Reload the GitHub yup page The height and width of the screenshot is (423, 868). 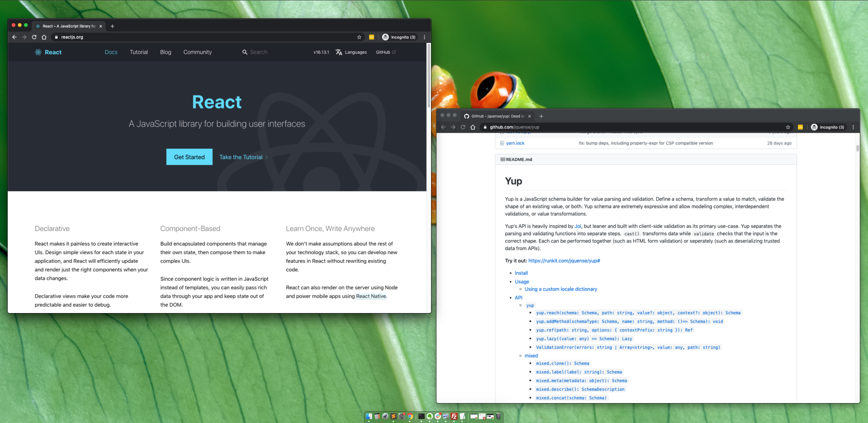pos(463,127)
